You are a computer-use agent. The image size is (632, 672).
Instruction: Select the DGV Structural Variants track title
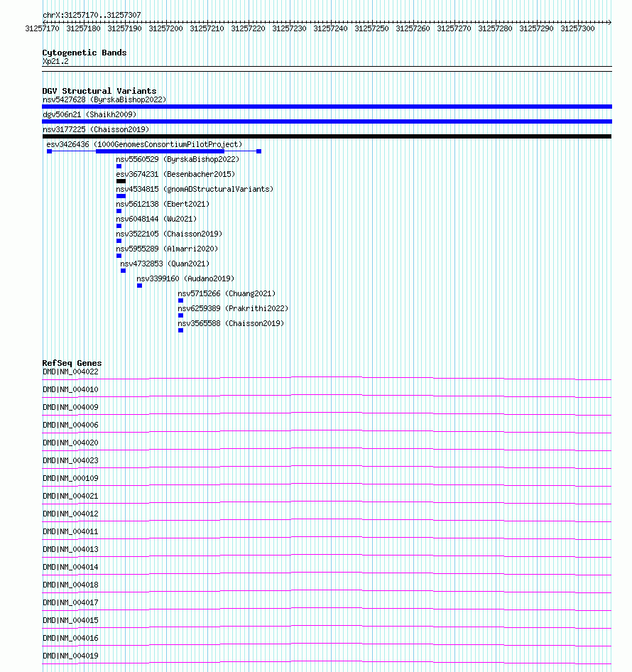coord(99,91)
